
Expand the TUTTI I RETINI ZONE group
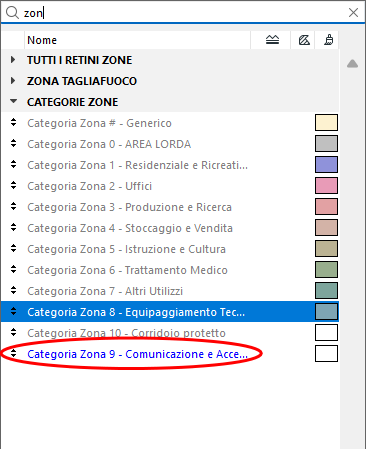coord(13,60)
